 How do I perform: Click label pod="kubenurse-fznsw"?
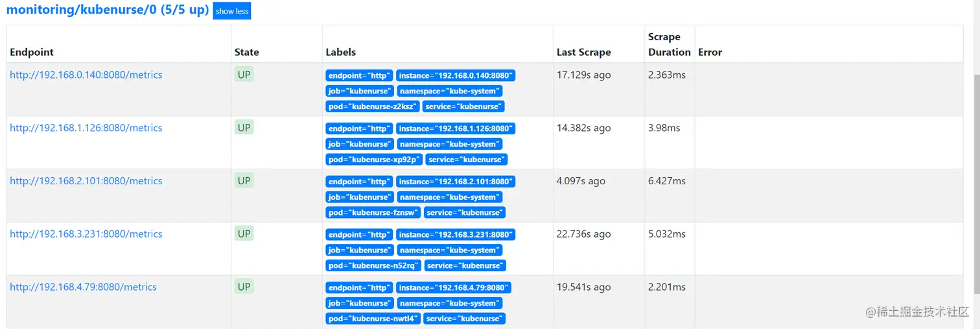(373, 213)
